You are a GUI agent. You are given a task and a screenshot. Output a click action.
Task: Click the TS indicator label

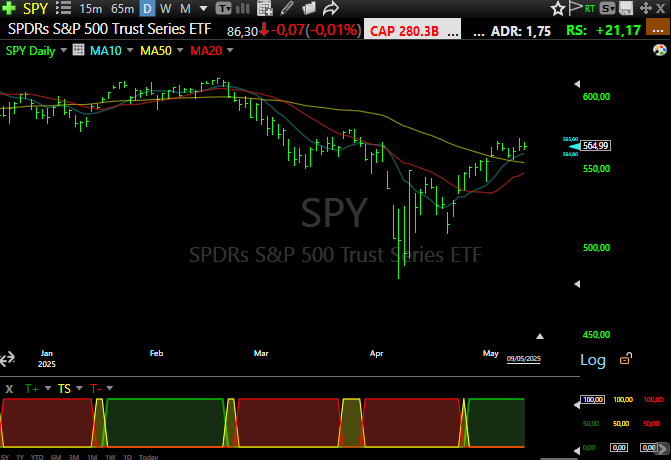coord(64,389)
